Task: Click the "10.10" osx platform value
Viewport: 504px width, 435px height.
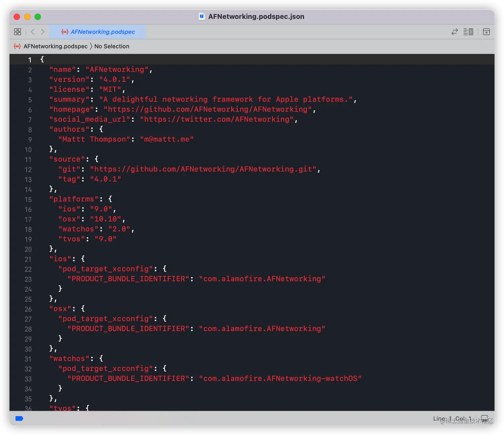Action: click(106, 219)
